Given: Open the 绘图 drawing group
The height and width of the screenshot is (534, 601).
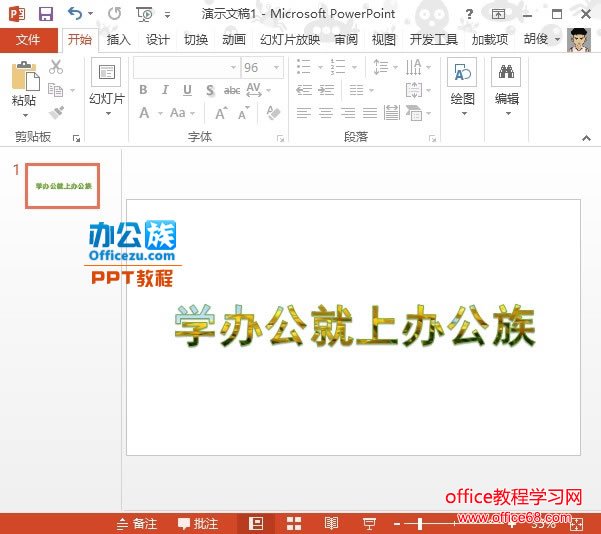Looking at the screenshot, I should [462, 87].
